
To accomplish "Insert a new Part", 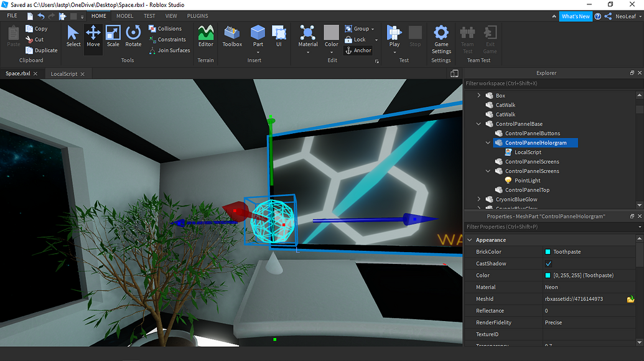I will click(258, 36).
